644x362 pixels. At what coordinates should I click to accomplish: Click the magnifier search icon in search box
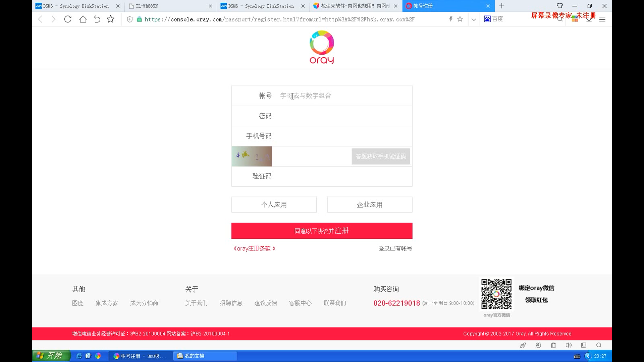560,19
